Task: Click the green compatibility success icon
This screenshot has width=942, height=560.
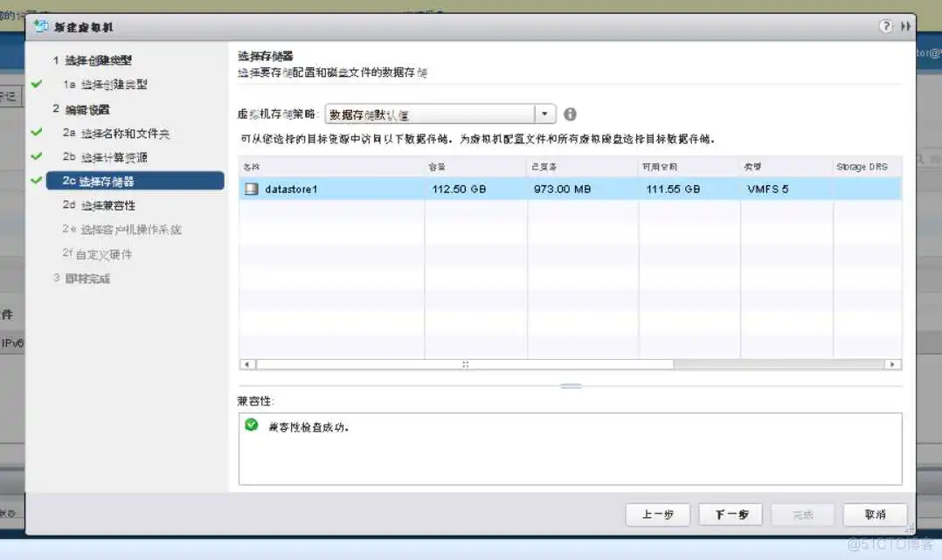Action: coord(251,425)
